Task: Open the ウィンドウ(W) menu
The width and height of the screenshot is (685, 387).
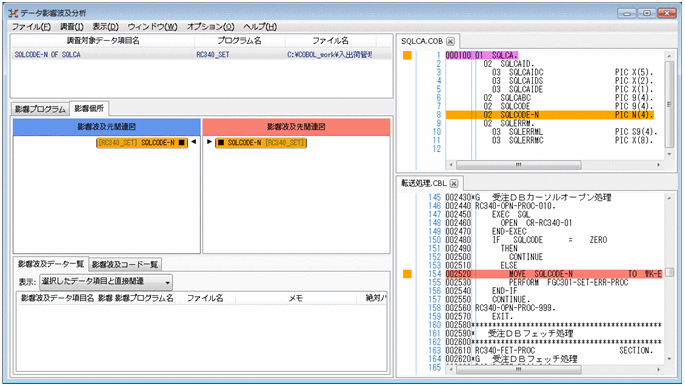Action: coord(152,27)
